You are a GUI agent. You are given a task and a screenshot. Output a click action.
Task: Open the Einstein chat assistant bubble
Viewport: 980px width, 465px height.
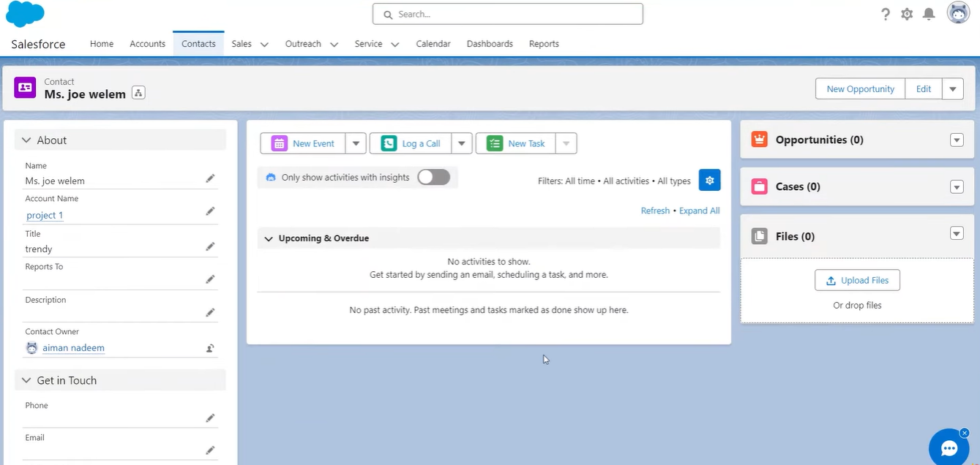click(949, 447)
